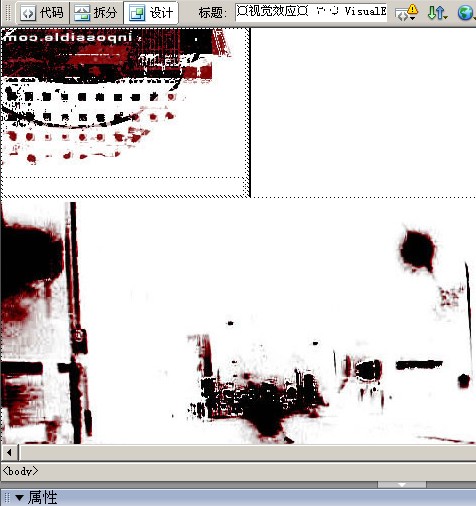Screen dimensions: 476x506
Task: Click the horizontal scrollbar thumb
Action: 248,452
